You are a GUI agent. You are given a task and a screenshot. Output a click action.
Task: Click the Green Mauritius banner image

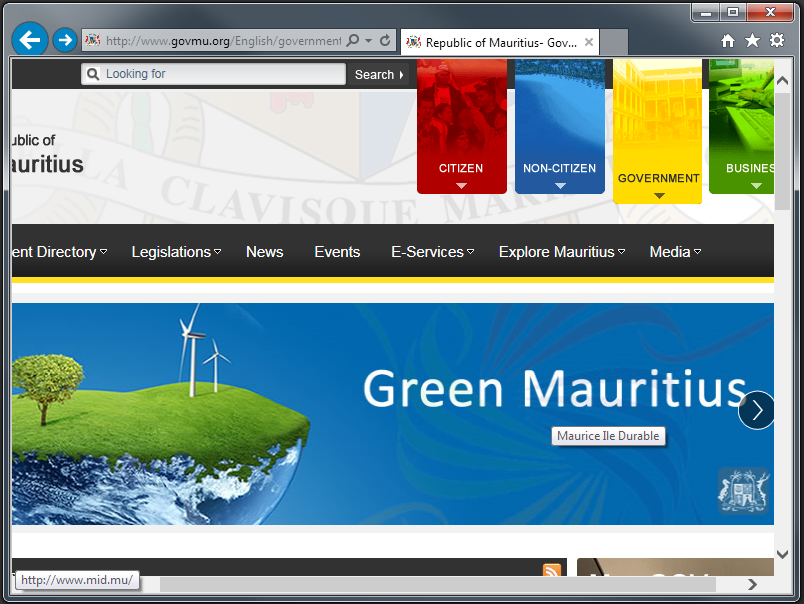(393, 414)
